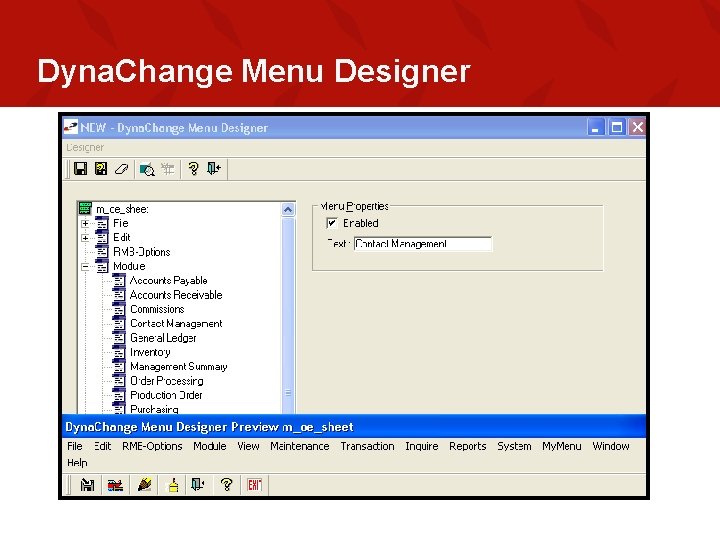This screenshot has height=540, width=720.
Task: Select the RMB-Options tree item
Action: pyautogui.click(x=141, y=252)
